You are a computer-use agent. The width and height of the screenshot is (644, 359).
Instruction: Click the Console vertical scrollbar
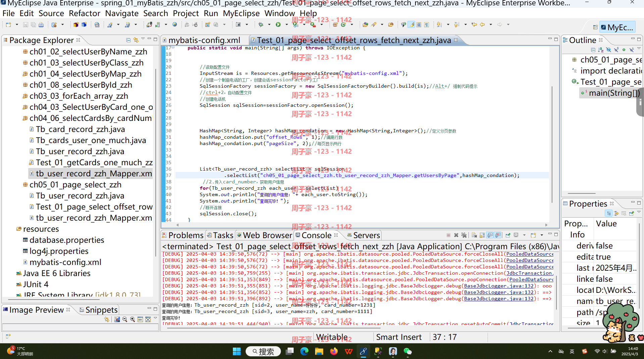[556, 292]
